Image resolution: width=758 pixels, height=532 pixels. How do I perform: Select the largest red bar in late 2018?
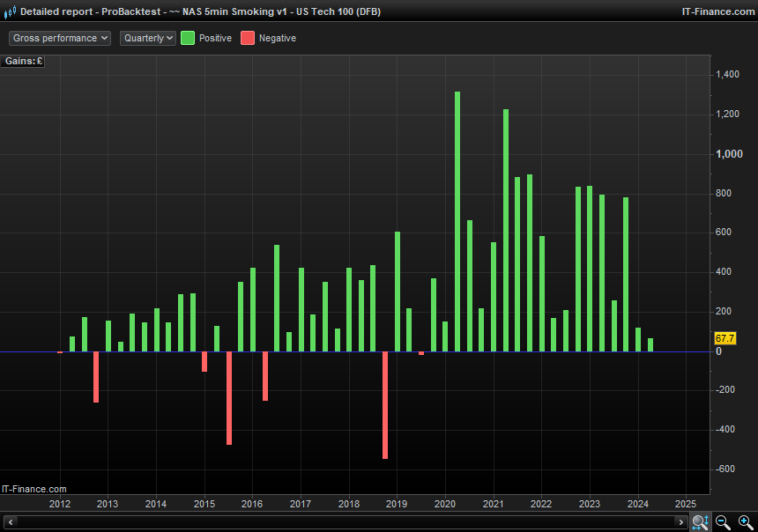(385, 405)
